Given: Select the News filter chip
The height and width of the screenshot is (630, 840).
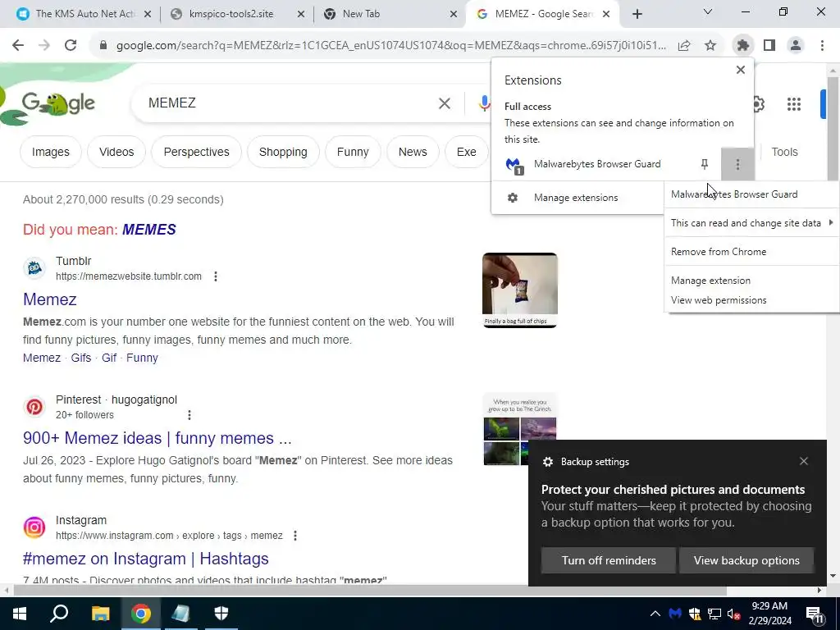Looking at the screenshot, I should pyautogui.click(x=413, y=152).
